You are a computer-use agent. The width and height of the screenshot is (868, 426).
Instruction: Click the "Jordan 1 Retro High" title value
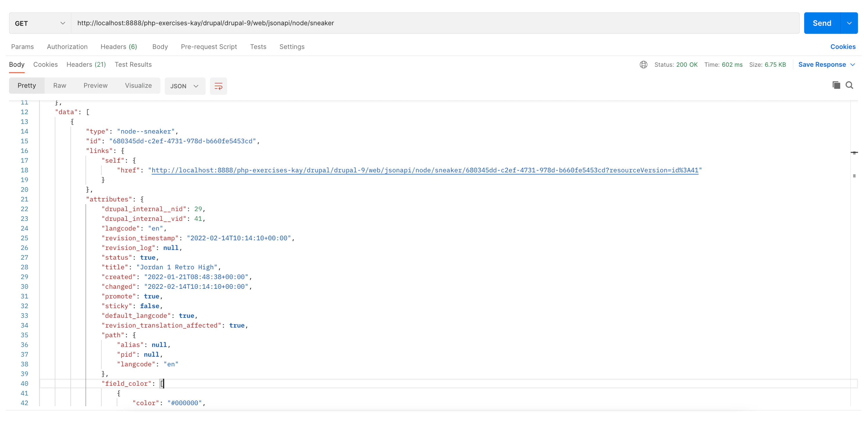point(177,267)
